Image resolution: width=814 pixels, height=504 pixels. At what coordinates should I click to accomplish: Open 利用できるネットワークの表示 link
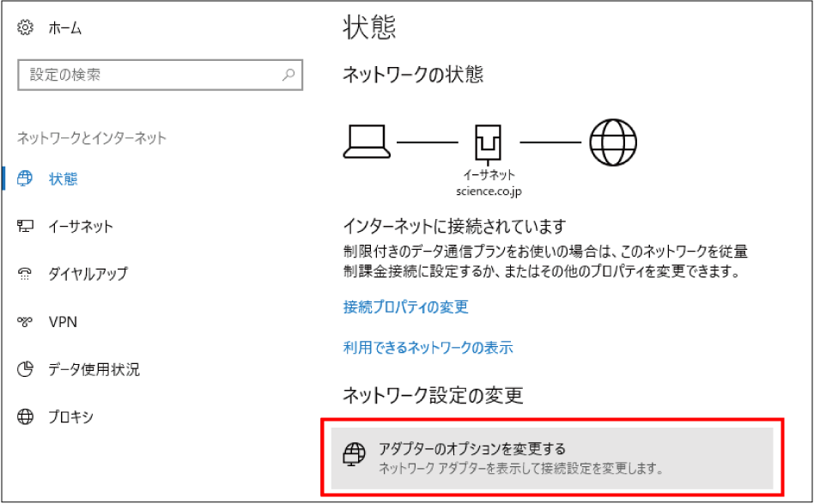click(427, 347)
